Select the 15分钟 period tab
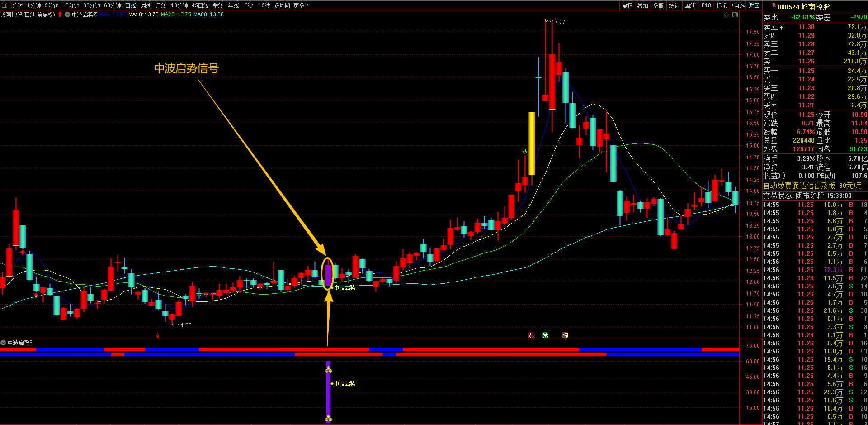868x425 pixels. tap(71, 5)
